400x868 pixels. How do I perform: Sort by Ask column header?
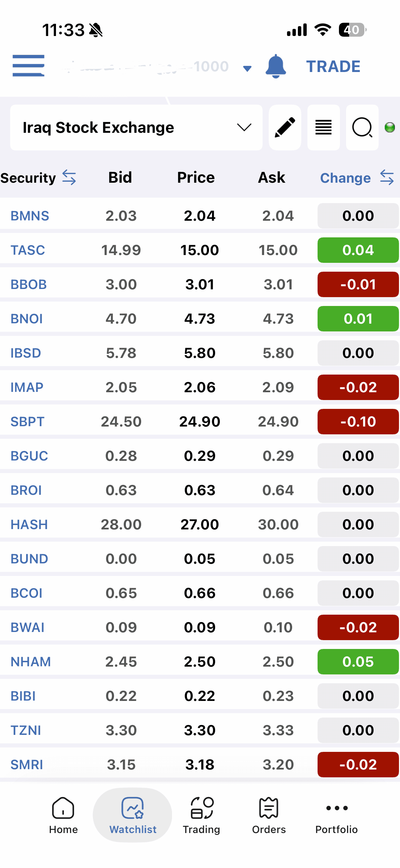click(271, 178)
